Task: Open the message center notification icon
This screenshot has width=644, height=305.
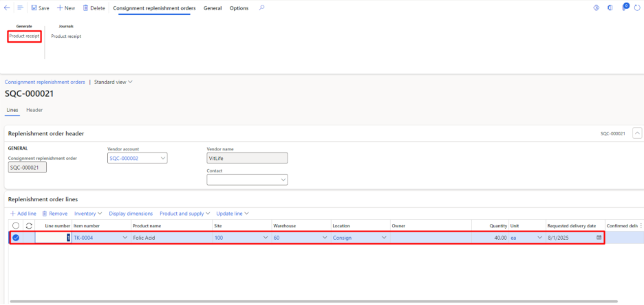Action: point(625,8)
